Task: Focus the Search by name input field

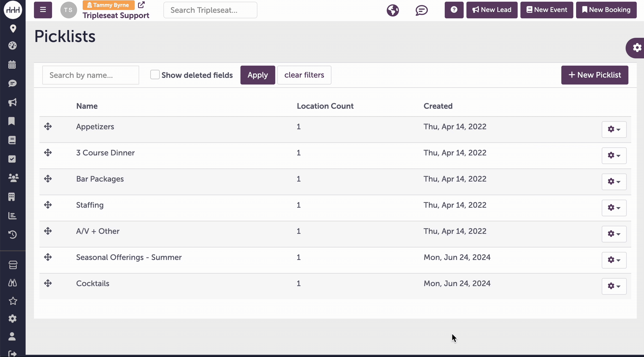Action: click(x=91, y=75)
